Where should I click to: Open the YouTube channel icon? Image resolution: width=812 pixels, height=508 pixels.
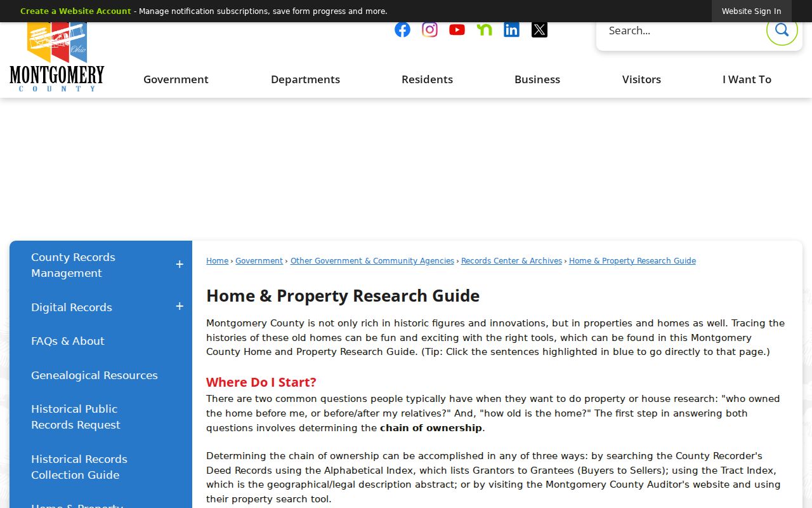pos(457,30)
